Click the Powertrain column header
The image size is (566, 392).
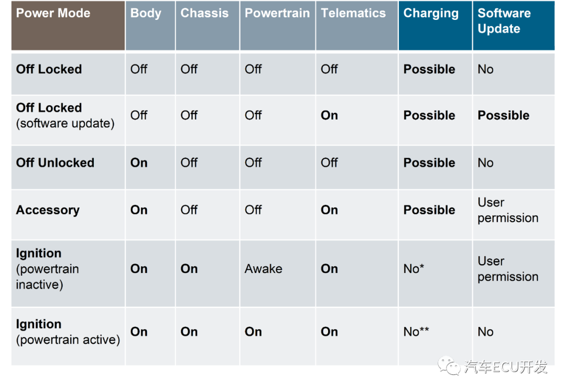tap(277, 14)
